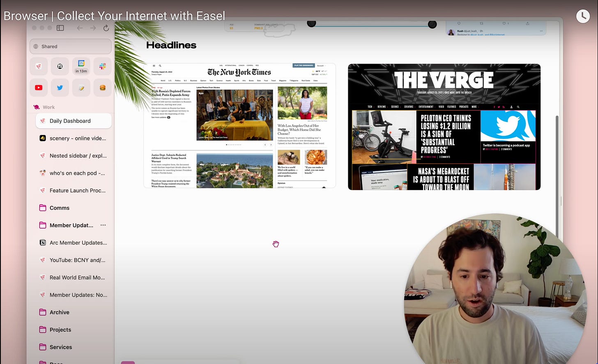Open the pinned Slack tab
This screenshot has height=364, width=598.
(x=103, y=66)
